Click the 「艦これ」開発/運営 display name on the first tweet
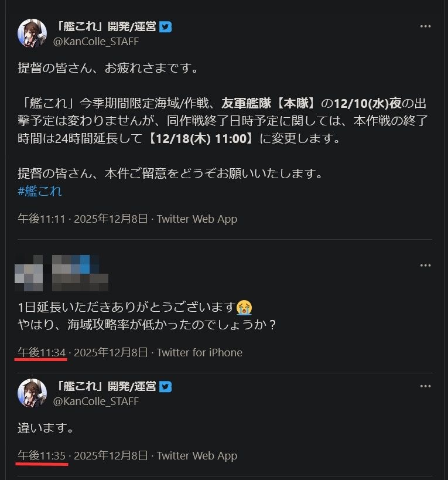 105,27
